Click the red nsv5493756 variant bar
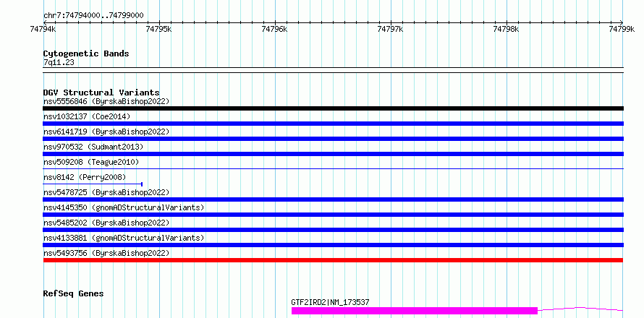 click(333, 260)
